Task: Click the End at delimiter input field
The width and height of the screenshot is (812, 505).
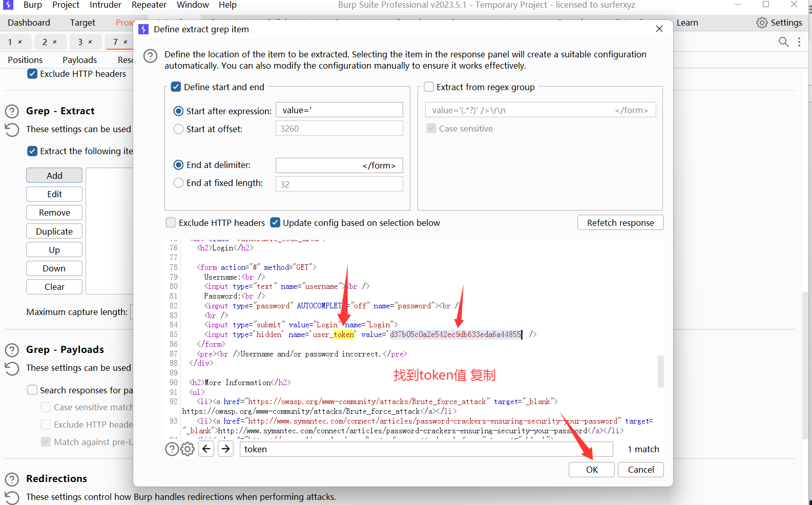Action: [339, 165]
